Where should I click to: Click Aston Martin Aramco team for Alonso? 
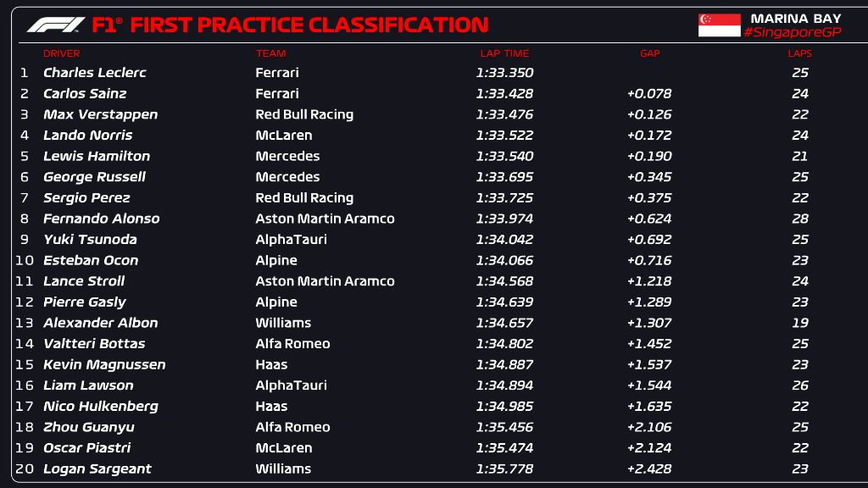325,219
